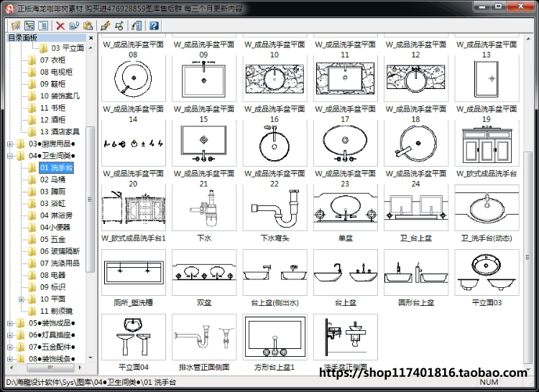Select the 02 马桶 folder
The width and height of the screenshot is (539, 392).
pyautogui.click(x=52, y=179)
